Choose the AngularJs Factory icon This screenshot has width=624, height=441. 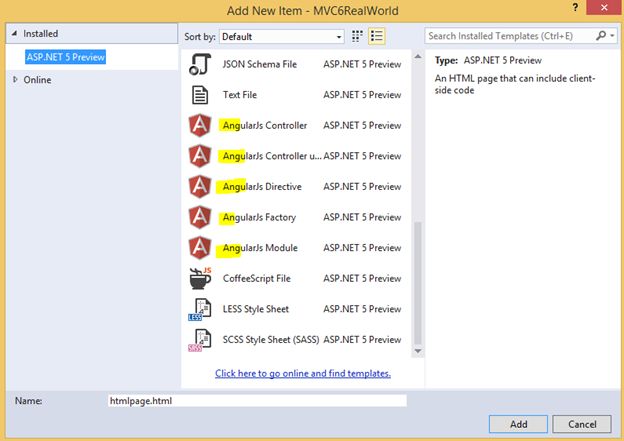pos(200,217)
